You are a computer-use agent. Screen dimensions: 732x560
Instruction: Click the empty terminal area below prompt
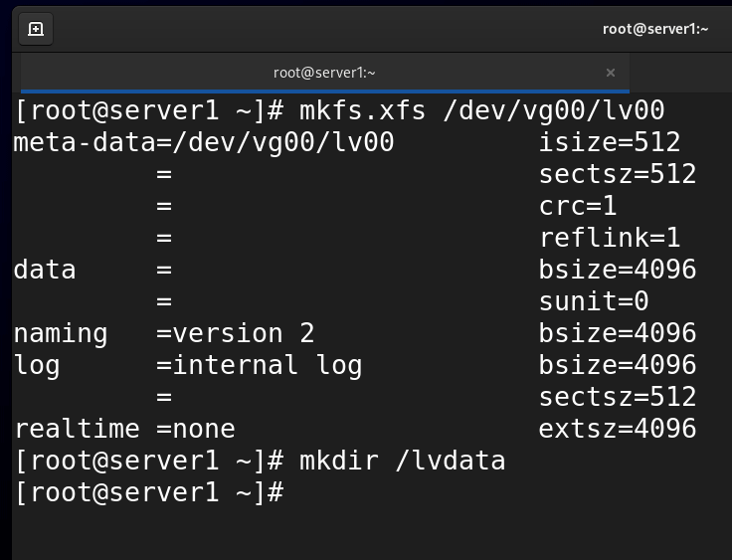coord(372,535)
